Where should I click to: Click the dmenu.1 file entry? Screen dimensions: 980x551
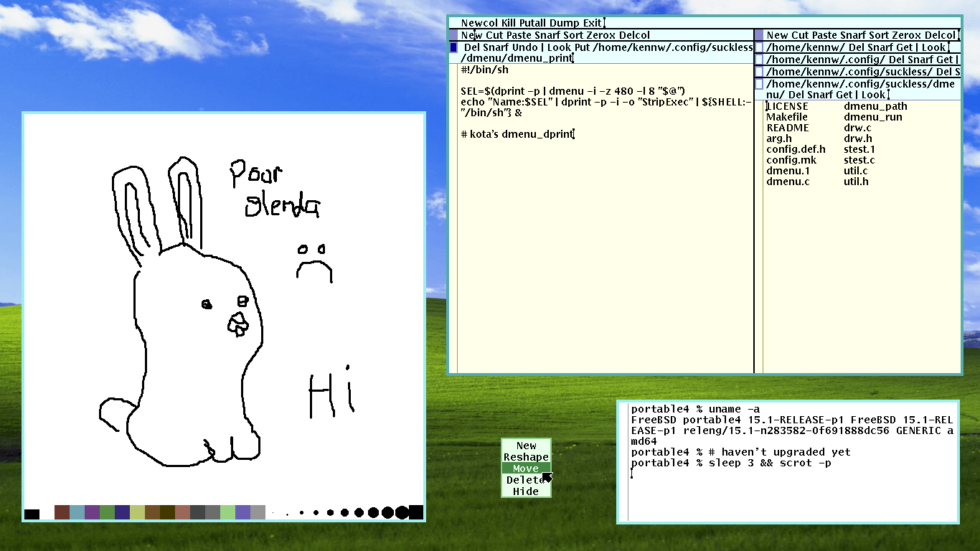(x=788, y=171)
